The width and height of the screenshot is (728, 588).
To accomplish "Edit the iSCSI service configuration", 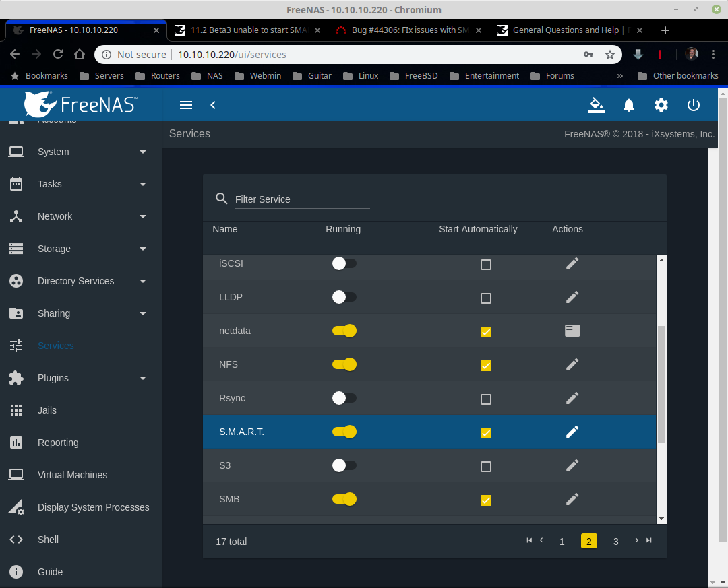I will 572,263.
